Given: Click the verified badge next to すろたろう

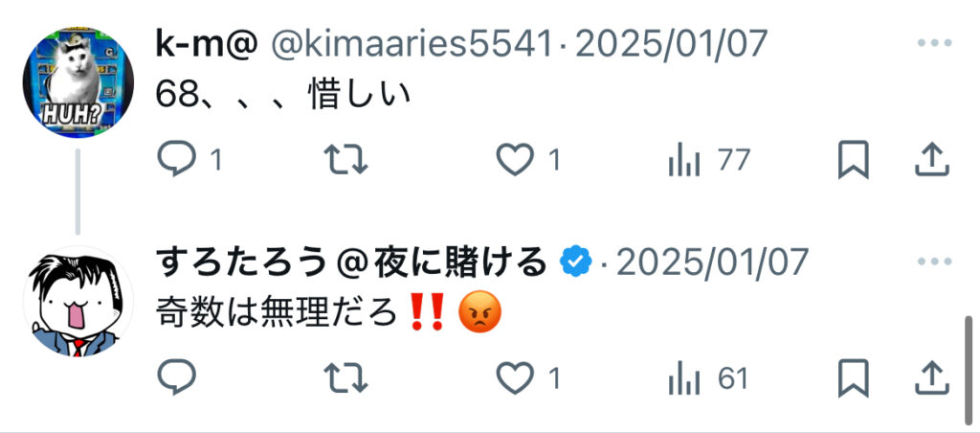Looking at the screenshot, I should [575, 262].
